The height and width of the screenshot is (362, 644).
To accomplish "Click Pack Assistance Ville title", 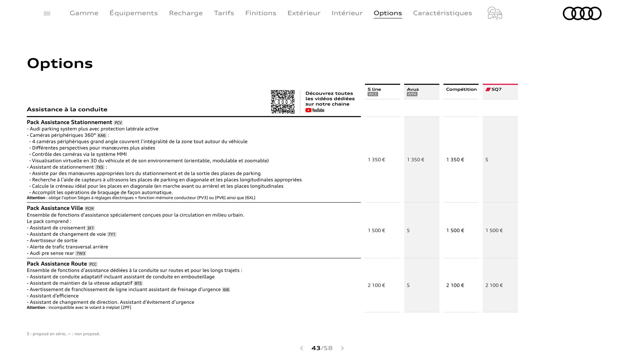I will tap(55, 208).
